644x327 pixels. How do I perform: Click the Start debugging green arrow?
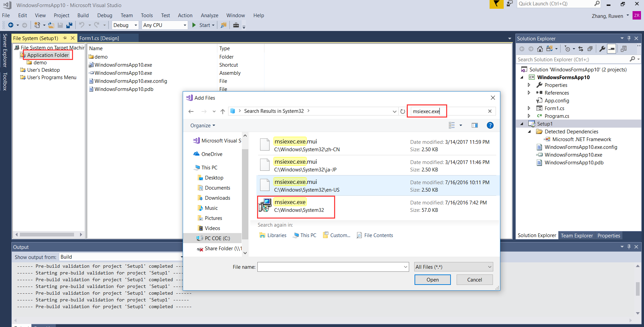[194, 25]
